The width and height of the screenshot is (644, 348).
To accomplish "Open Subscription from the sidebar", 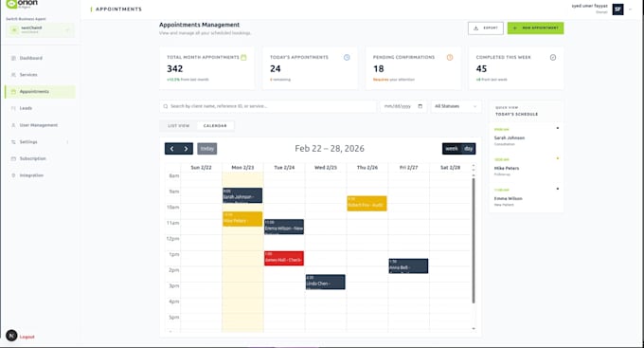I will tap(40, 158).
